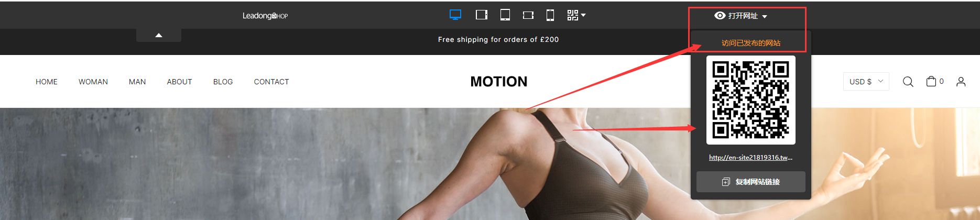Click the MOTION site logo

click(x=499, y=82)
